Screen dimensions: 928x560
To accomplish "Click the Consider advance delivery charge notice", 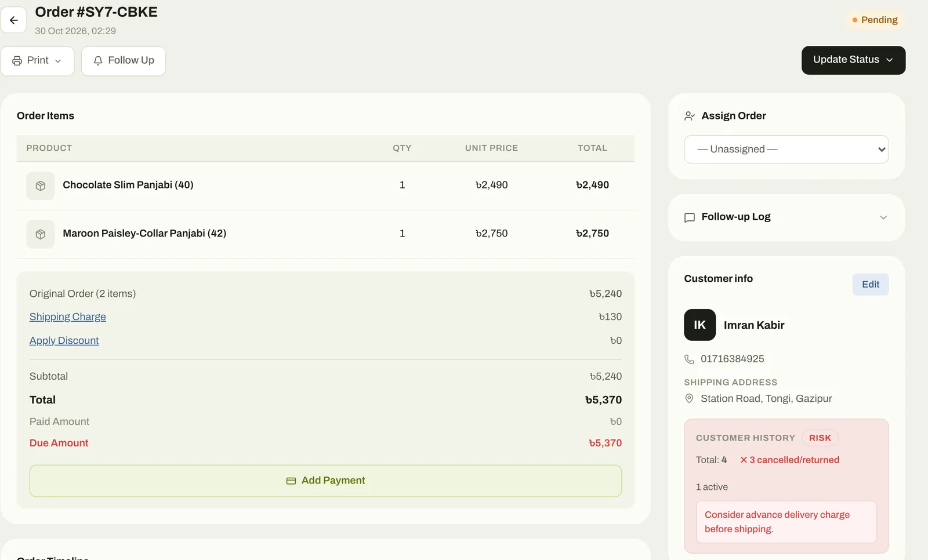I will click(786, 522).
